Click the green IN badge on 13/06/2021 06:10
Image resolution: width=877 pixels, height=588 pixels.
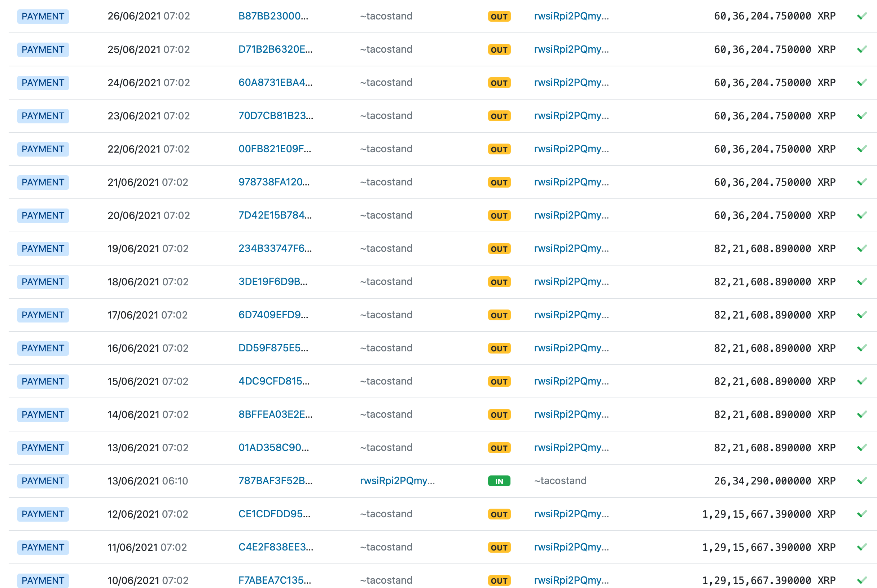click(x=499, y=481)
